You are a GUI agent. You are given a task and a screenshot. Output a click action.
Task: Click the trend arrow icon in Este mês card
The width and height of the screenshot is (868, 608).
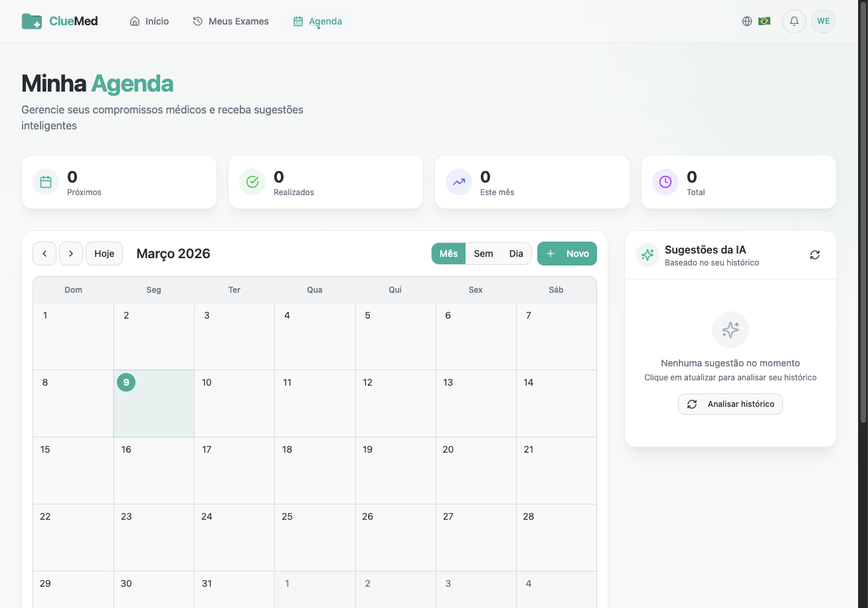[x=459, y=182]
